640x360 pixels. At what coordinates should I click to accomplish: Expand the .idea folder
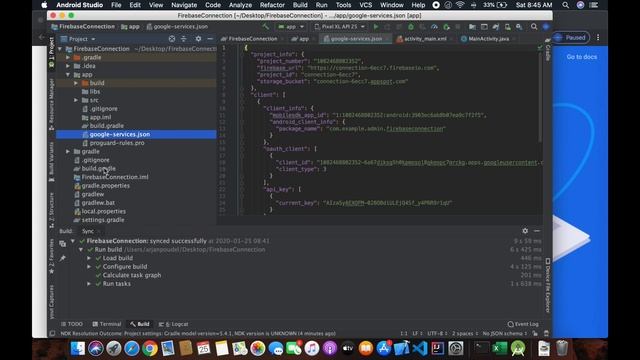pos(68,66)
